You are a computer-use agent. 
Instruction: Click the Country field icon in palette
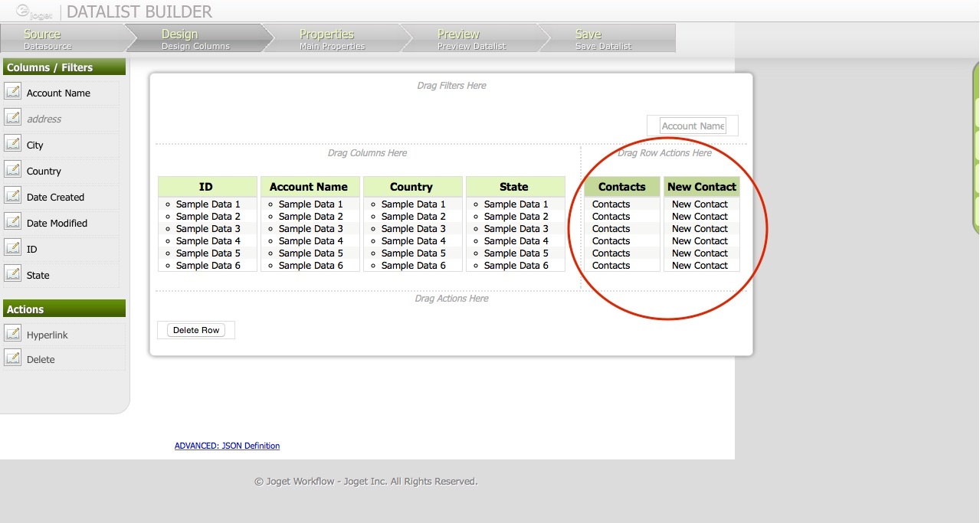click(13, 171)
